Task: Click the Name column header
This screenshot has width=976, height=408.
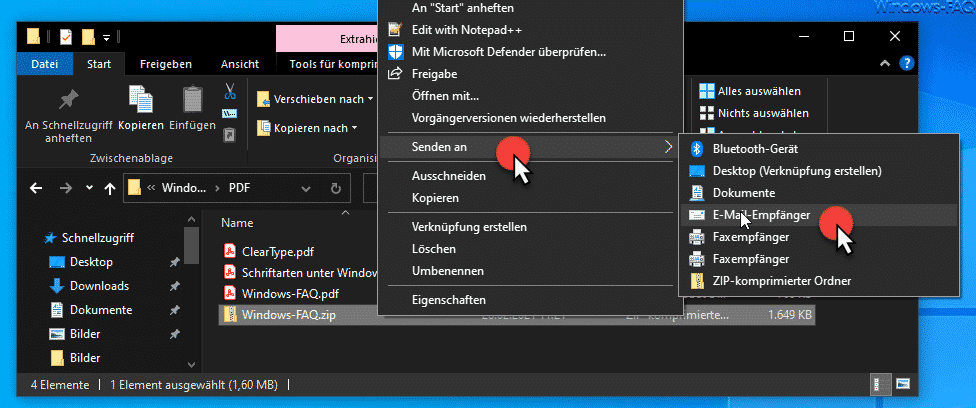Action: point(237,222)
